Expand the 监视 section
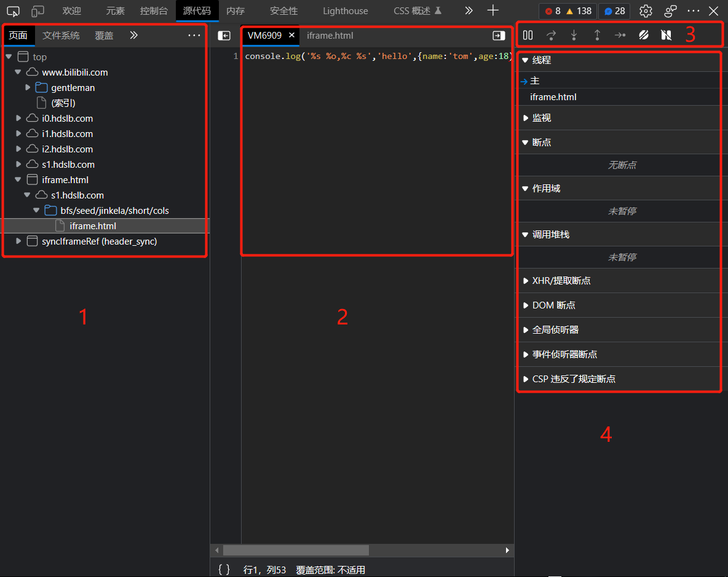The height and width of the screenshot is (577, 728). (525, 118)
